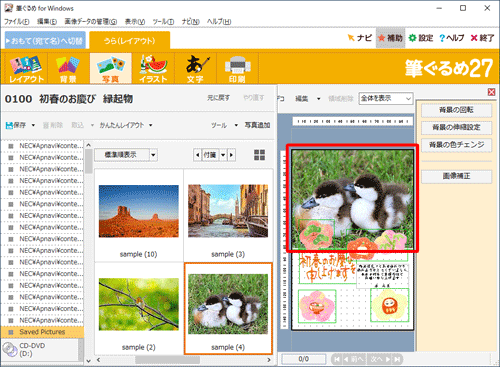Open the 付箋 dropdown arrow
This screenshot has height=367, width=500.
point(223,155)
